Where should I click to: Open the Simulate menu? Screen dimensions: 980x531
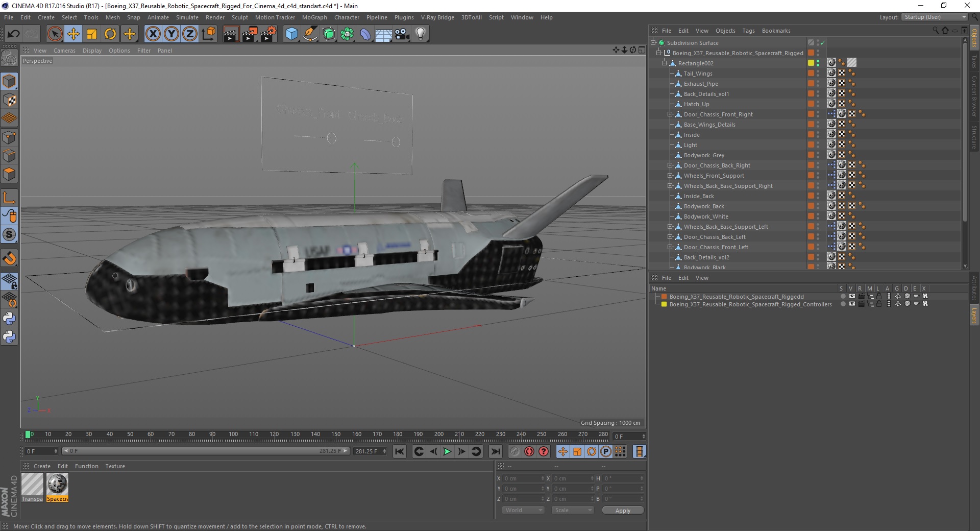(x=187, y=17)
